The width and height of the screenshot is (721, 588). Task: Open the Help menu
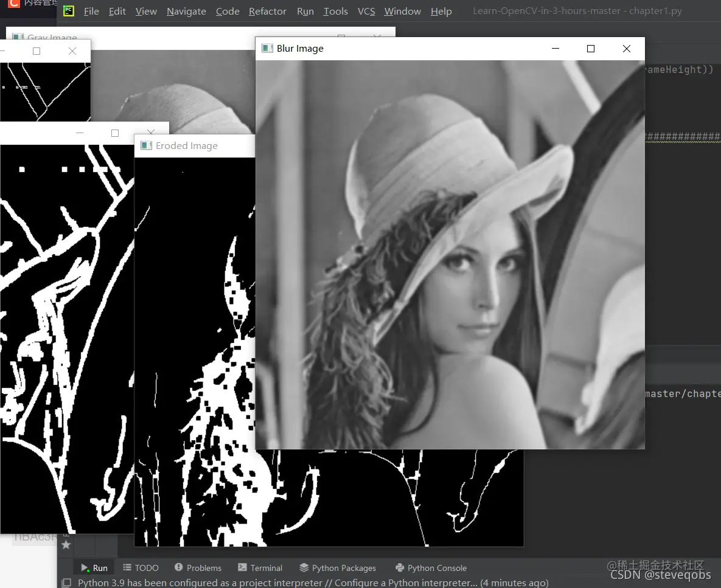(442, 11)
